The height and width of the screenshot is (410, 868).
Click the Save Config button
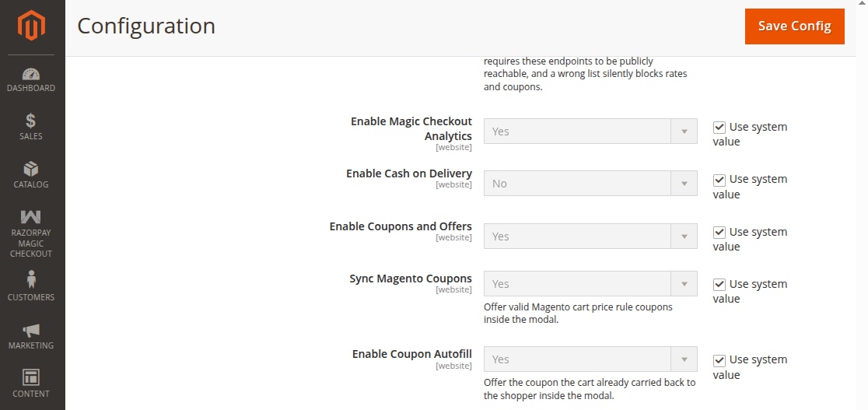coord(794,26)
